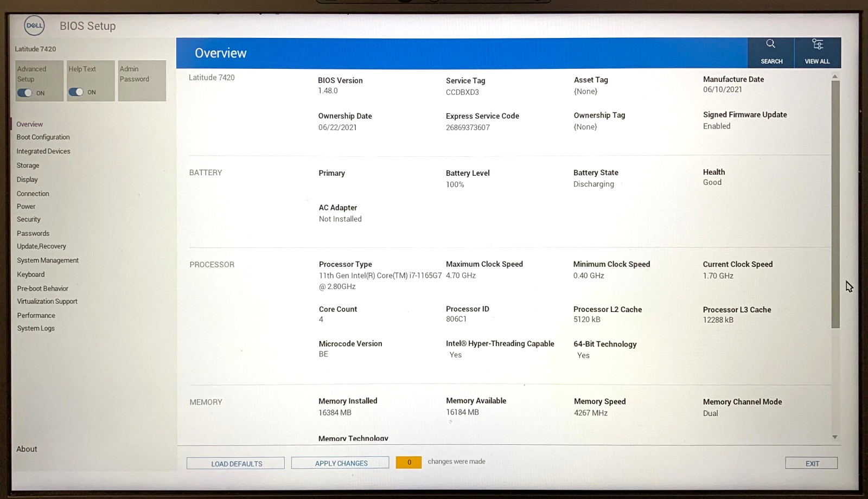Click the AC Adapter 'Not Installed' value
The image size is (868, 499).
coord(340,219)
